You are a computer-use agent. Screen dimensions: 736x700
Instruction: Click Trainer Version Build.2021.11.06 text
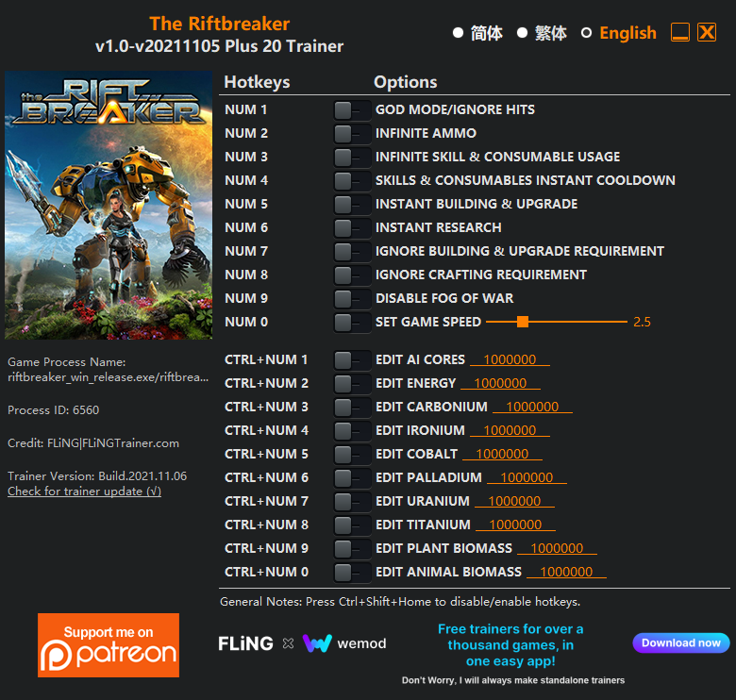tap(97, 476)
